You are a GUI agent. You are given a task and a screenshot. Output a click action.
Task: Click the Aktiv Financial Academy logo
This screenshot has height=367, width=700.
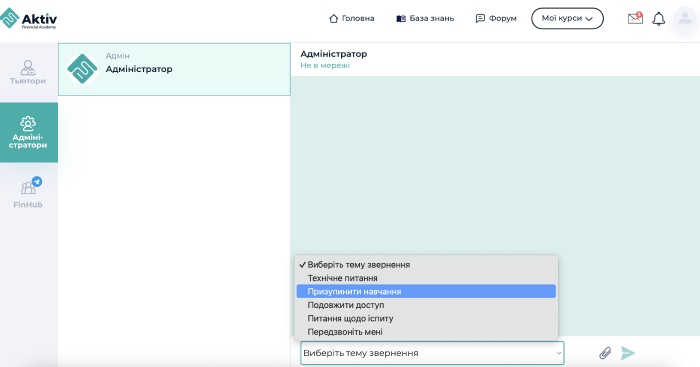[29, 19]
